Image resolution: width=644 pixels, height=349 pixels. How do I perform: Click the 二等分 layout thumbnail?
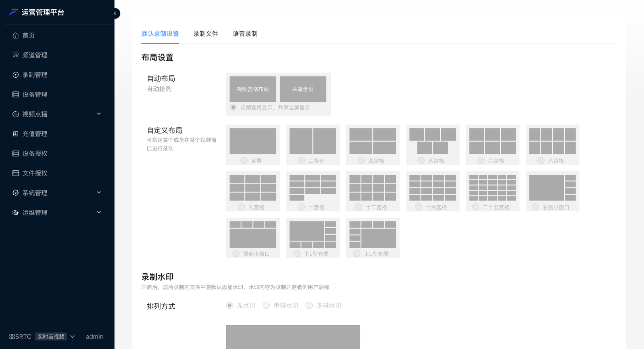pyautogui.click(x=313, y=141)
